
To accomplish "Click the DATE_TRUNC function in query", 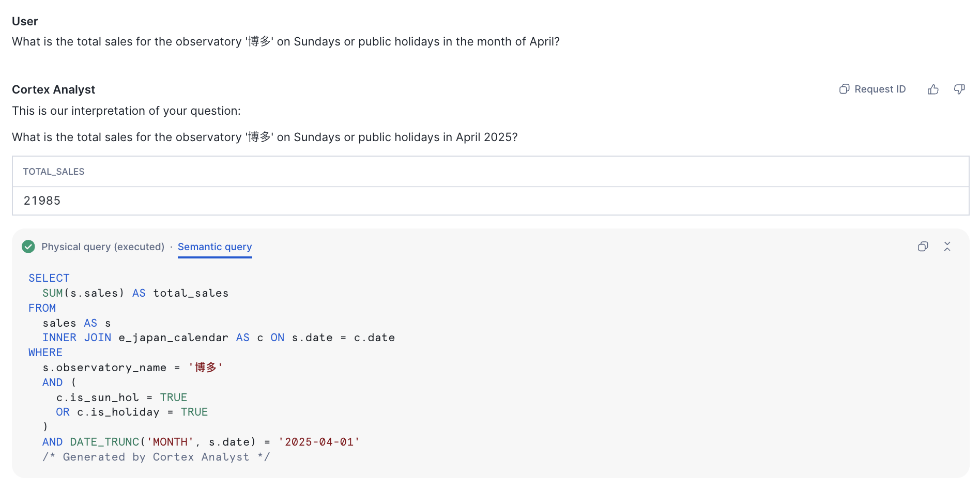I will point(104,442).
